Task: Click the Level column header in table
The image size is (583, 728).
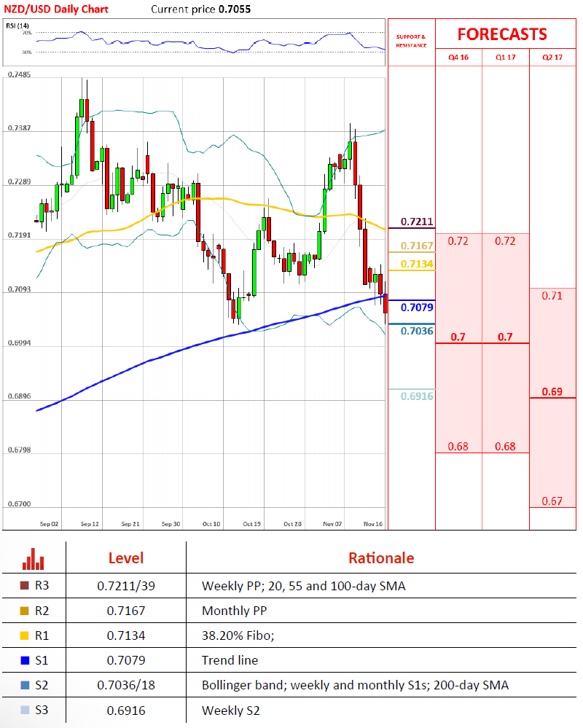Action: click(x=125, y=558)
